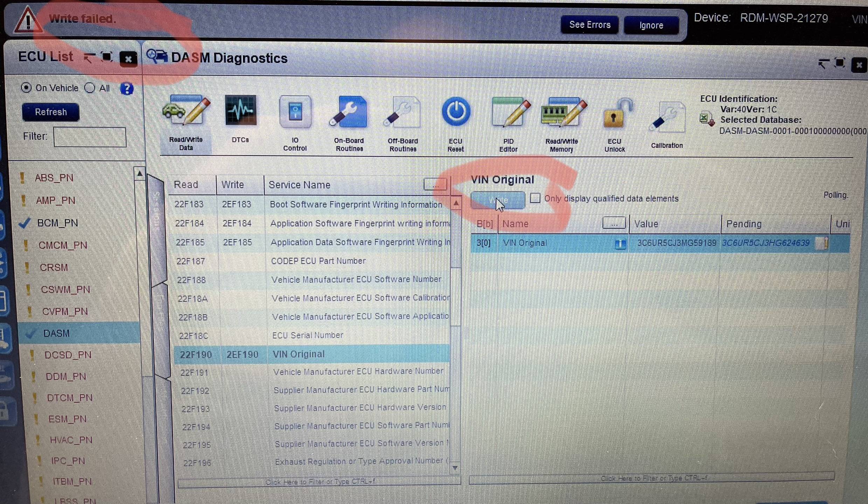Expand the Service Name column options button

click(435, 184)
